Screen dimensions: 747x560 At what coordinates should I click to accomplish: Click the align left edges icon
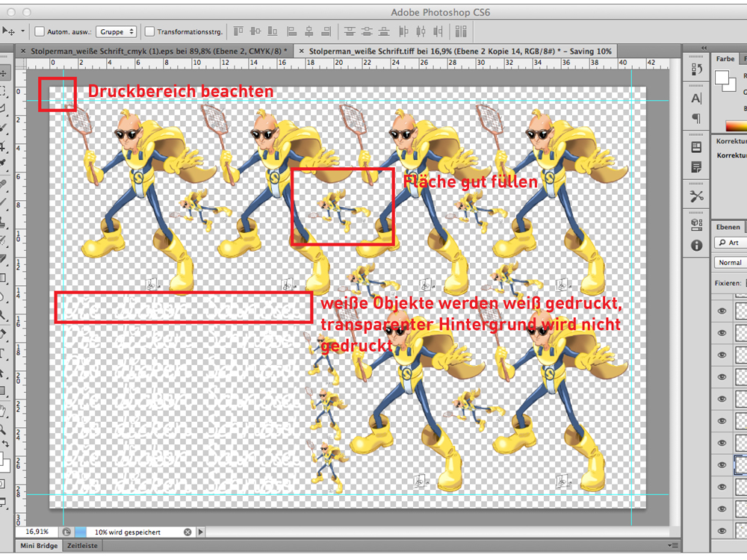point(291,31)
